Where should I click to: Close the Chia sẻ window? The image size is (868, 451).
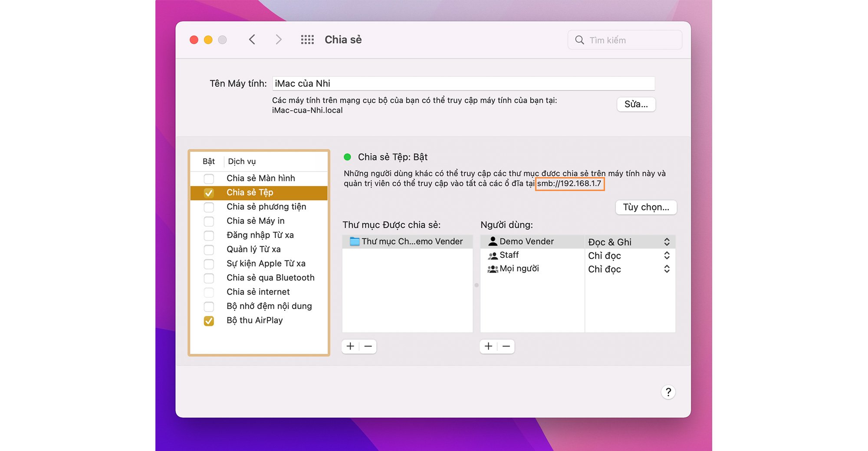[194, 40]
